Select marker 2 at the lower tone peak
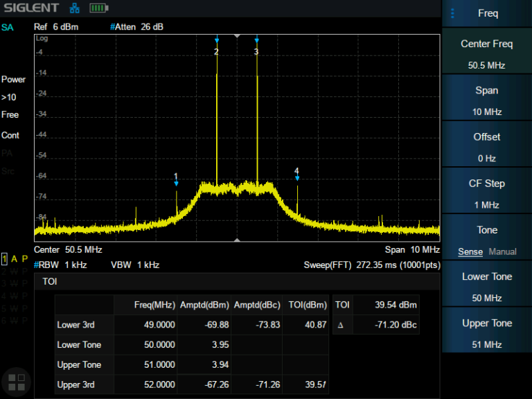 [x=216, y=41]
